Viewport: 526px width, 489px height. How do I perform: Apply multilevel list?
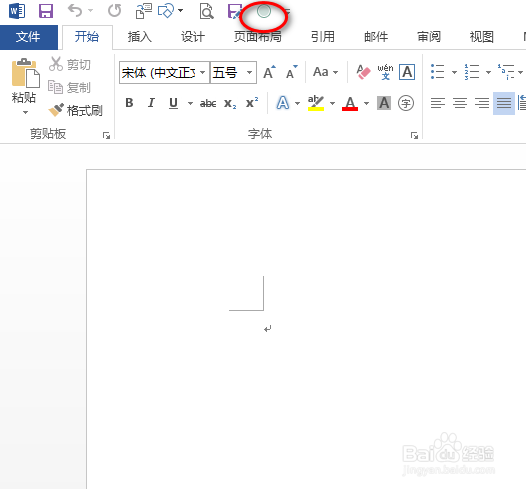[x=506, y=72]
